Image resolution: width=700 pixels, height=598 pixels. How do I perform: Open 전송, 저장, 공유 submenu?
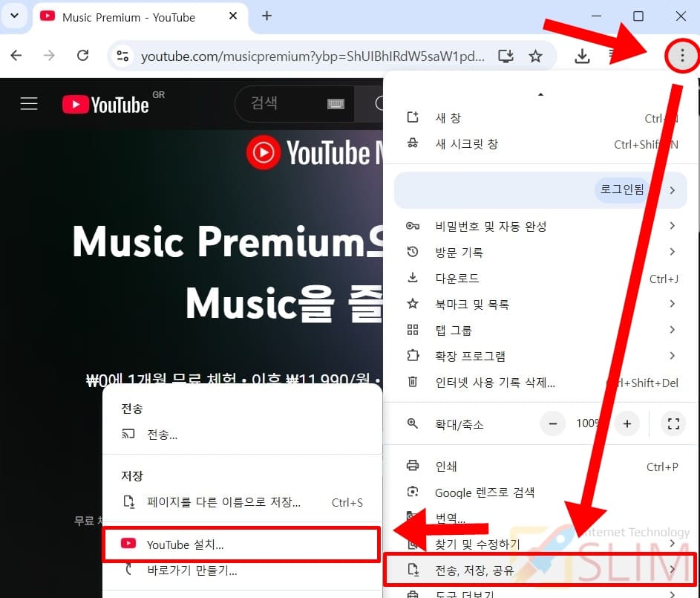540,570
